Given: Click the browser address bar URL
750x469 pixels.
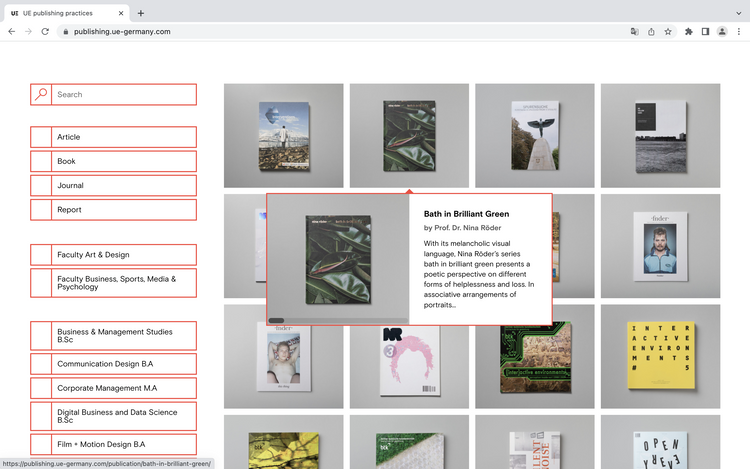Looking at the screenshot, I should (x=122, y=32).
